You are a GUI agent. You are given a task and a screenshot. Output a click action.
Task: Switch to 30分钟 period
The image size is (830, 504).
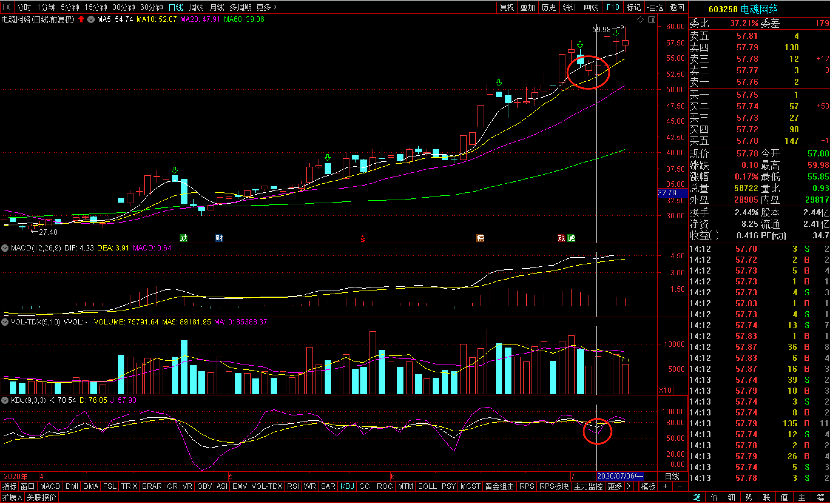(x=124, y=7)
